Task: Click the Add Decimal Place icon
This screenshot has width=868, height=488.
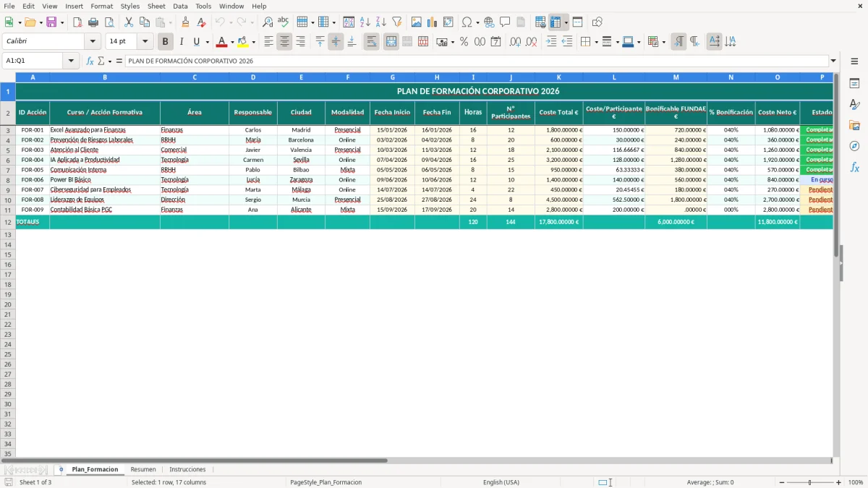Action: [515, 42]
